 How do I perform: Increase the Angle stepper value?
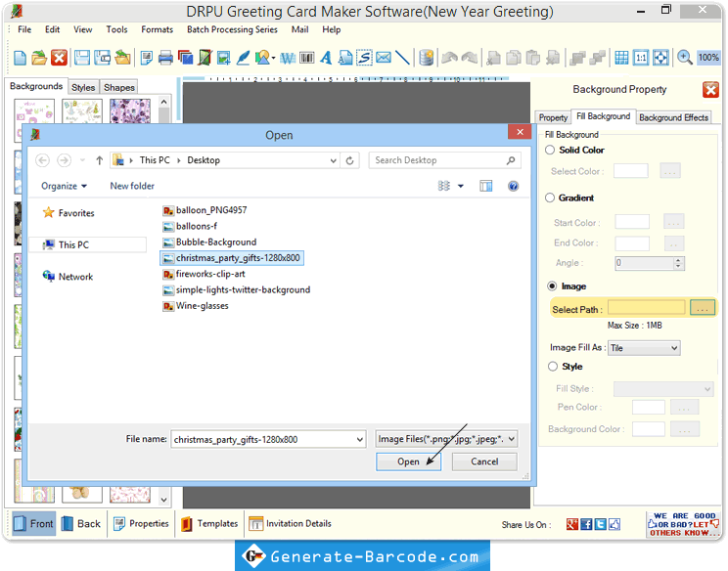pos(678,260)
